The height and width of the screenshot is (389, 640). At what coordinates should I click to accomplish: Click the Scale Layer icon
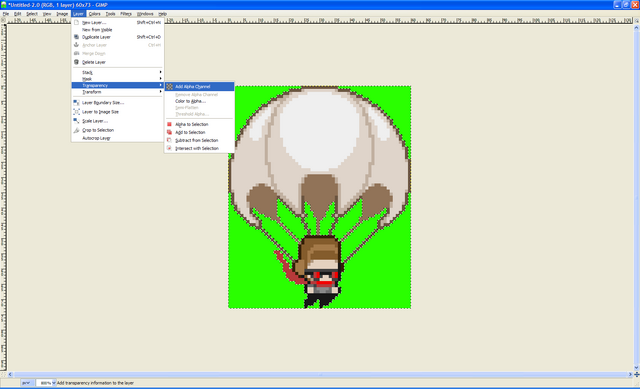[76, 121]
